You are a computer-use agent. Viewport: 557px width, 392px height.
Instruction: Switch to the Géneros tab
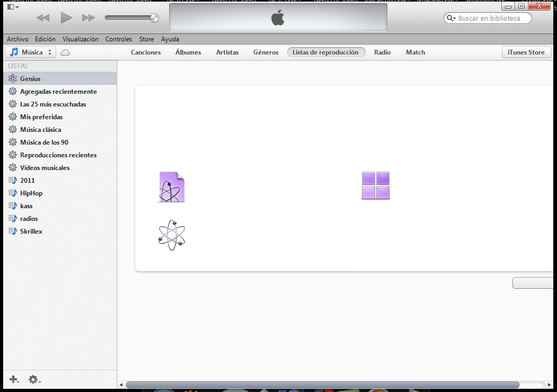point(266,52)
